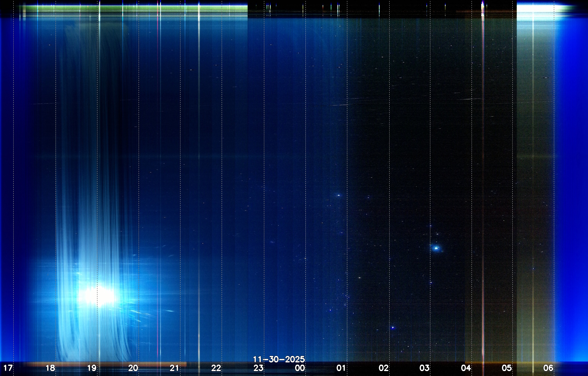Click the 18 hour label
This screenshot has width=588, height=376.
50,368
